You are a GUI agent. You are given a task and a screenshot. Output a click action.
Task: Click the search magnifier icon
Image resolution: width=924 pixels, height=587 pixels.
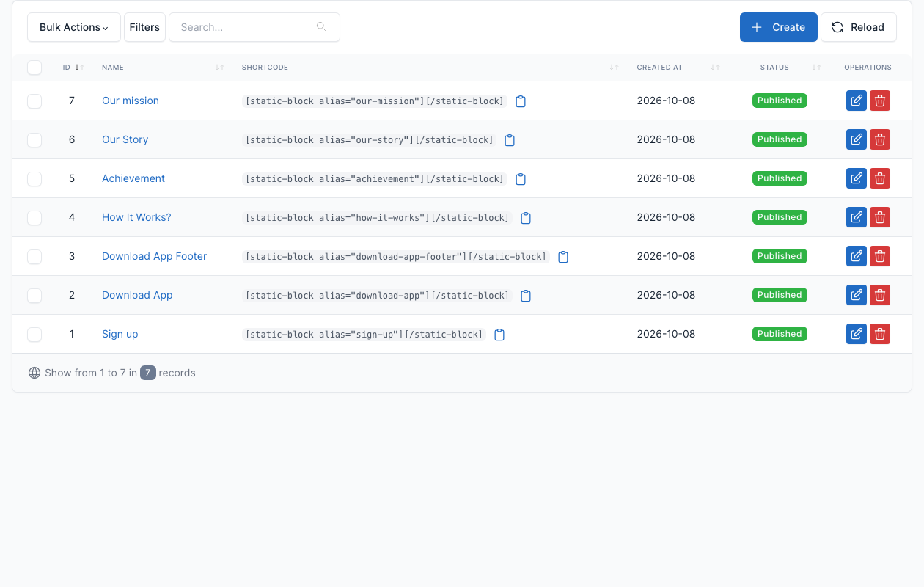[321, 27]
